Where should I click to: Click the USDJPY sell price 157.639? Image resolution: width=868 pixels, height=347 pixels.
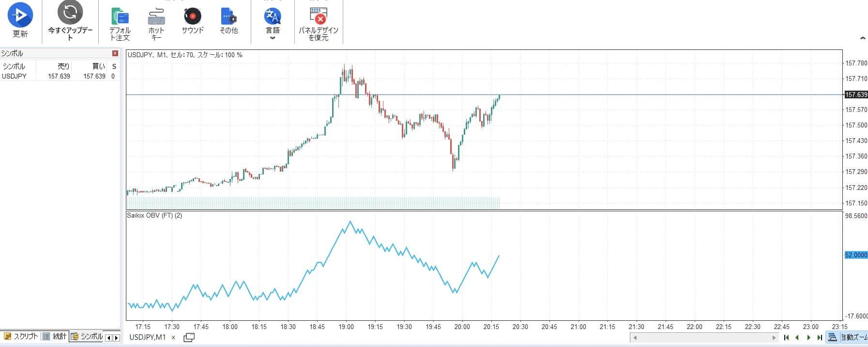59,76
